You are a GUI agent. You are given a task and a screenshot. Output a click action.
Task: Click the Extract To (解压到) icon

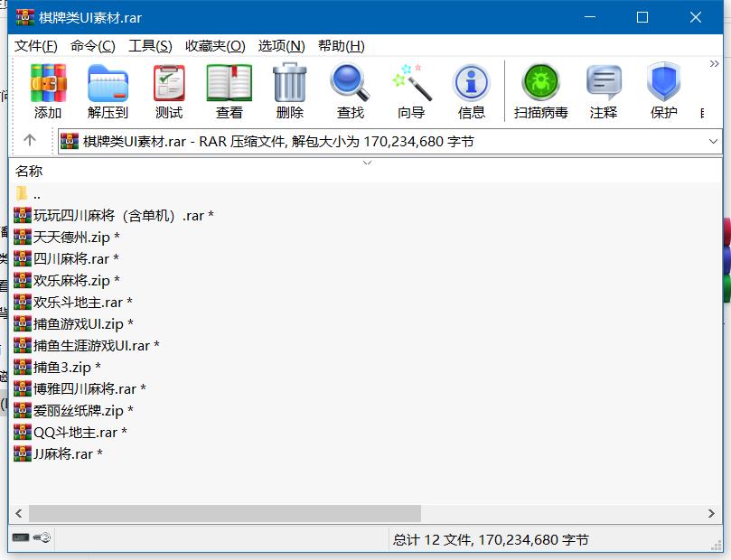[x=108, y=92]
